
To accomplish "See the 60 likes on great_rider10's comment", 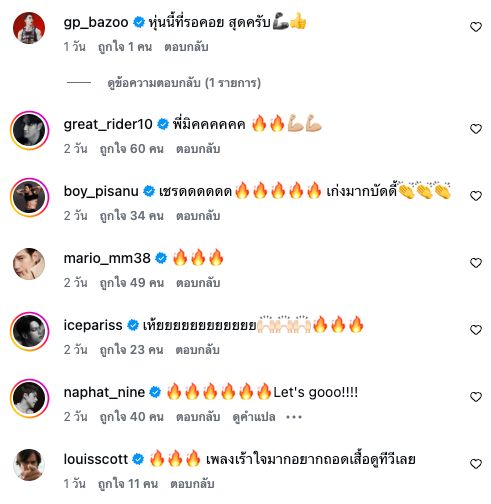I will click(132, 149).
